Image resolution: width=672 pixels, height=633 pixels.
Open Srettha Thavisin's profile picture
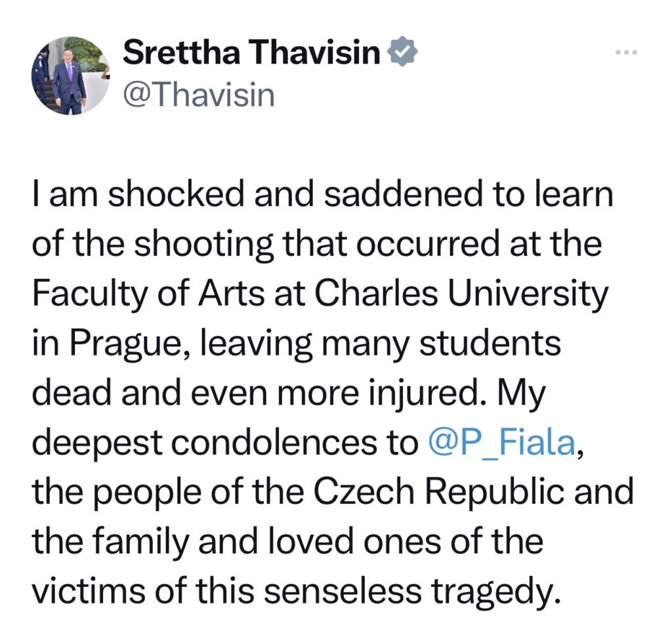(x=69, y=76)
